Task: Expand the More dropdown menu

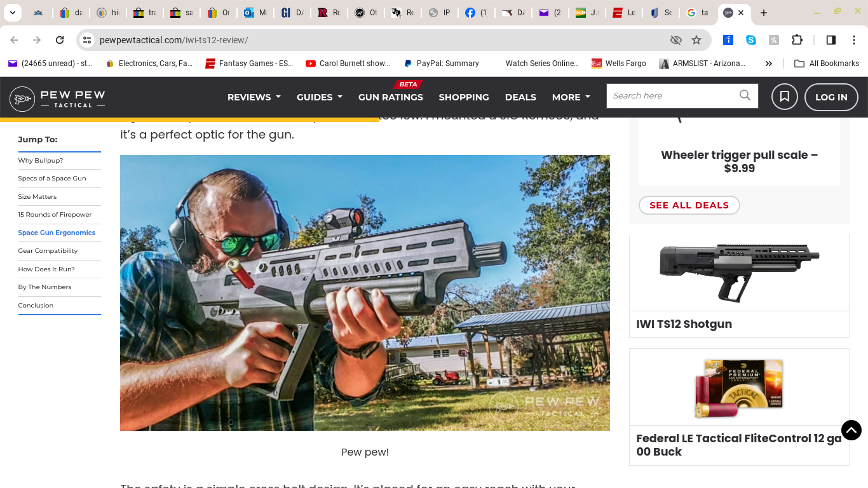Action: pyautogui.click(x=571, y=97)
